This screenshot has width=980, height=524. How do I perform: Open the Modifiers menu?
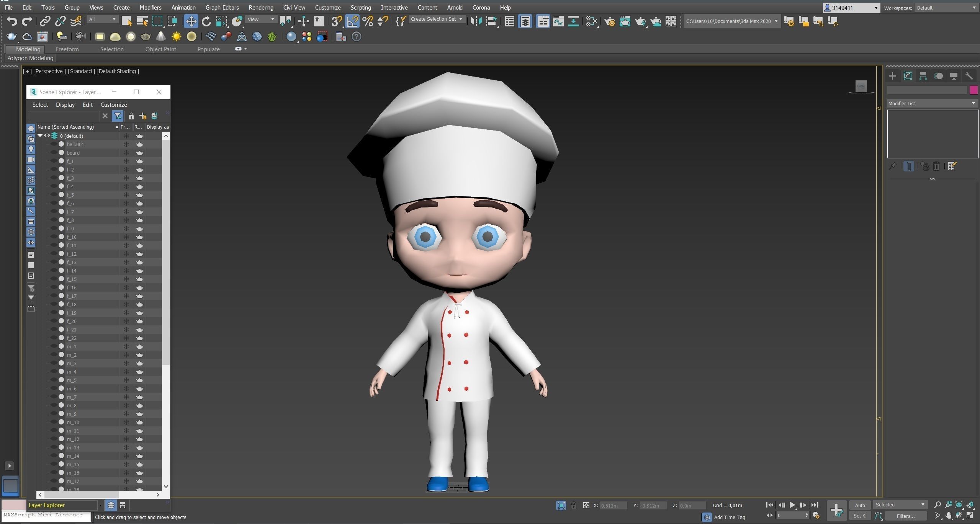150,7
